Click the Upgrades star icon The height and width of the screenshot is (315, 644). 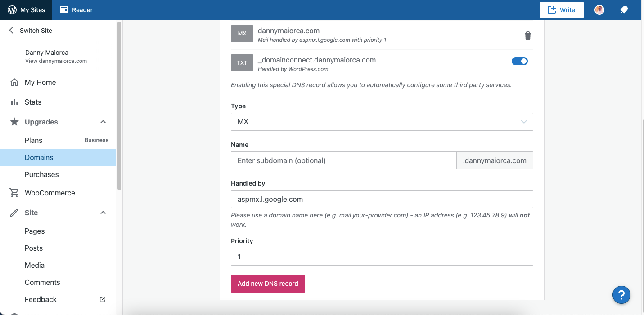(x=14, y=122)
